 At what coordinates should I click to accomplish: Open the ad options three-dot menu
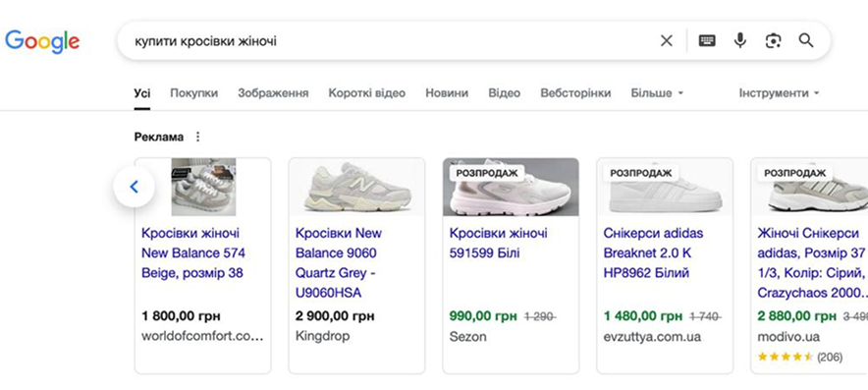[x=198, y=137]
